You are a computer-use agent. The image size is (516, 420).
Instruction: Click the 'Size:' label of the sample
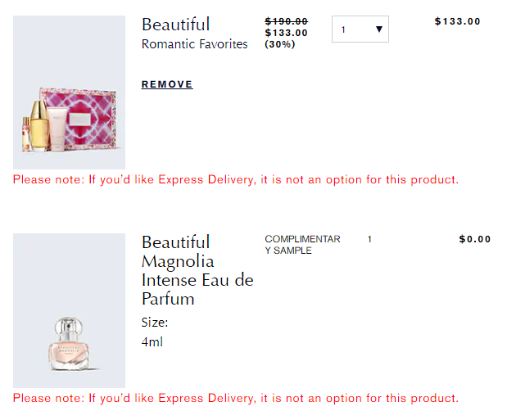tap(155, 323)
